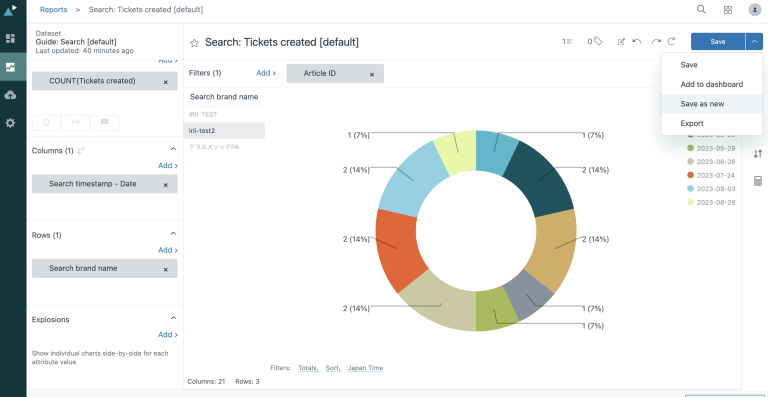
Task: Remove Search brand name row
Action: click(166, 270)
